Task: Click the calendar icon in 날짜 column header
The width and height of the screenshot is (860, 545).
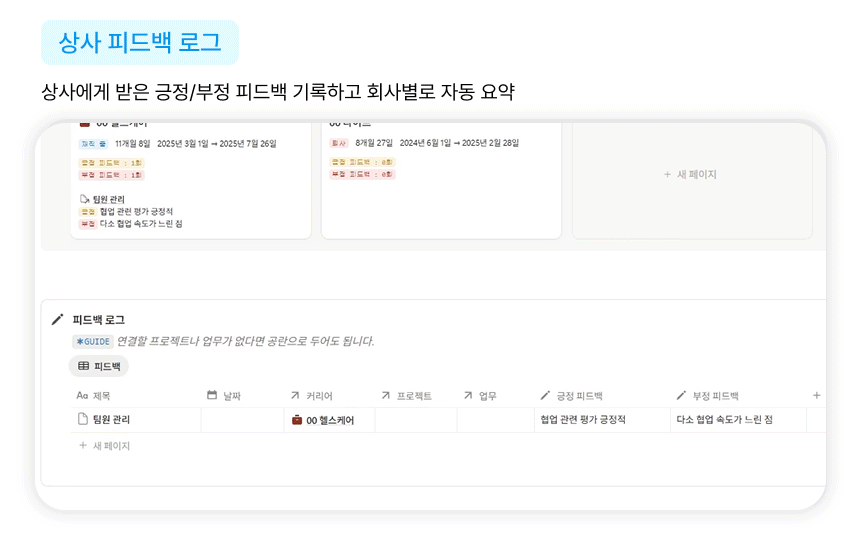Action: 212,396
